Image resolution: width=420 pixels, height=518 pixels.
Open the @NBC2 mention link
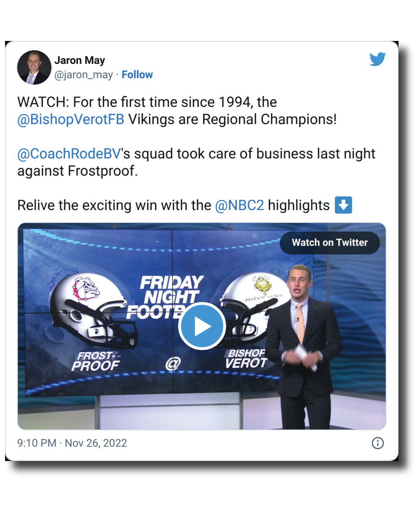click(239, 206)
